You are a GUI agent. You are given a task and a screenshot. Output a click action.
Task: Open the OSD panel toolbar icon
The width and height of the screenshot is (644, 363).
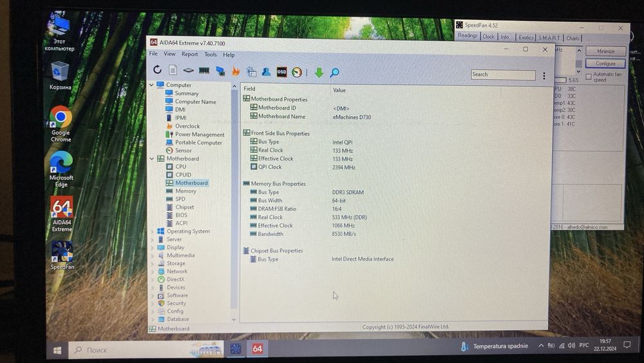tap(282, 72)
